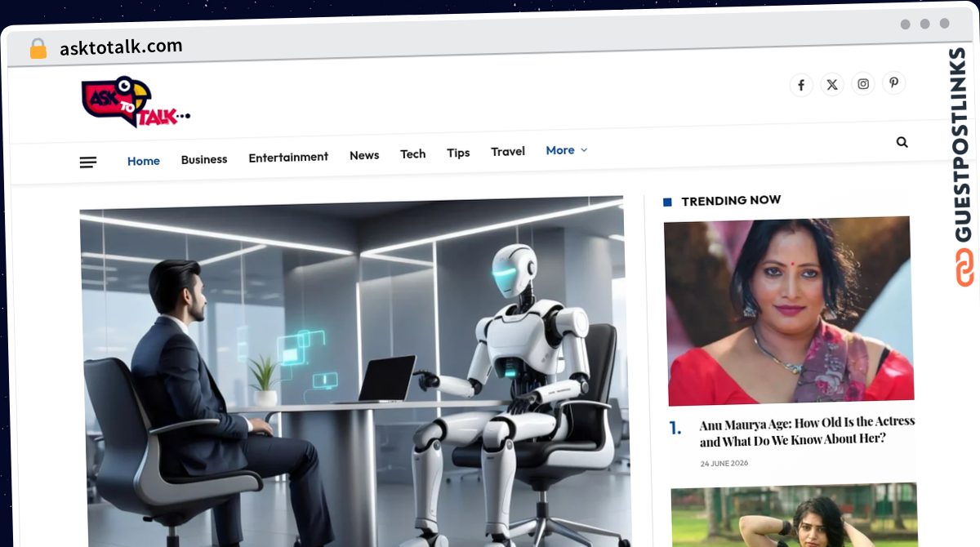The width and height of the screenshot is (980, 547).
Task: Open the hamburger menu icon
Action: (x=88, y=162)
